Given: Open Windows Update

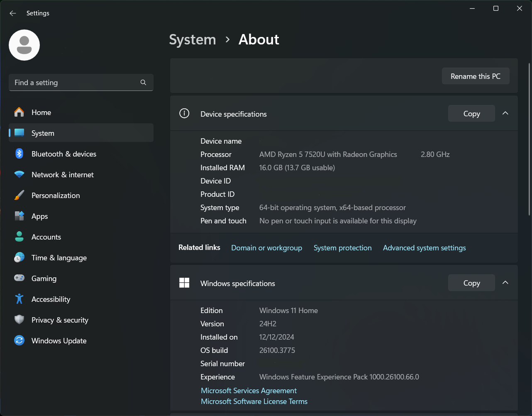Looking at the screenshot, I should click(58, 340).
